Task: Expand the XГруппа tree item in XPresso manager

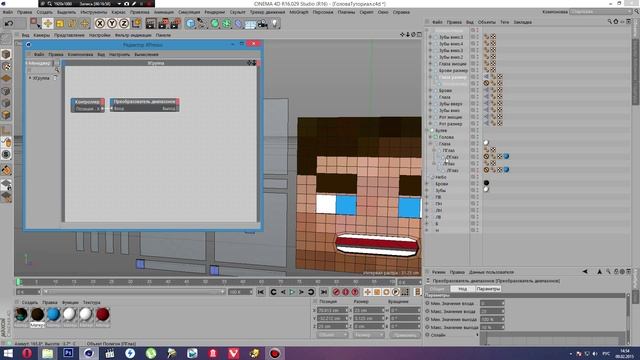Action: pos(30,78)
